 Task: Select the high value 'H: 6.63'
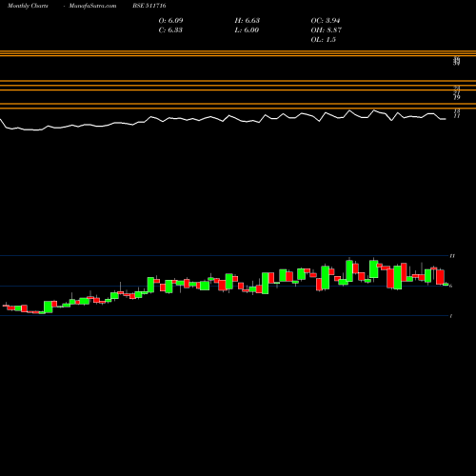(x=248, y=21)
